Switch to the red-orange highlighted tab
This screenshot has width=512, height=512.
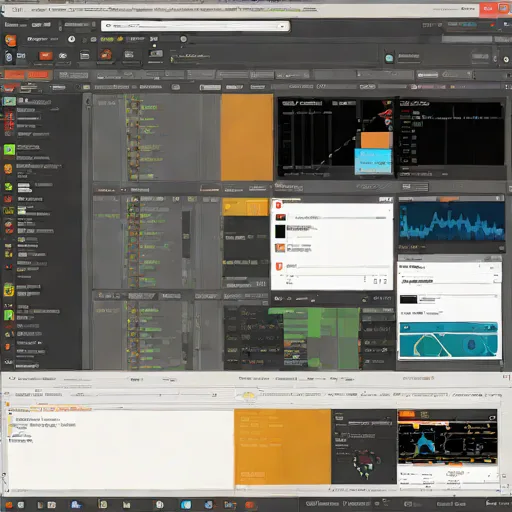[x=14, y=75]
